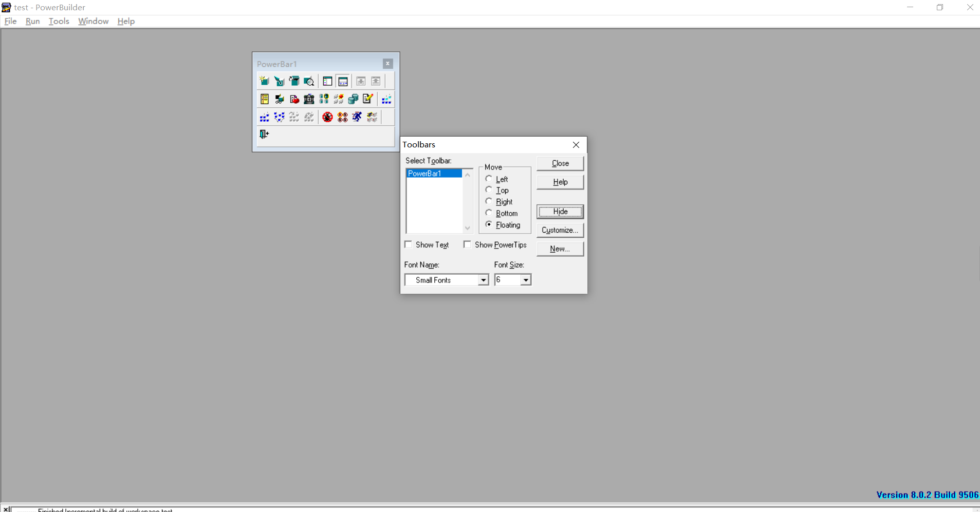Open the Database painter cylinders icon

pyautogui.click(x=354, y=99)
